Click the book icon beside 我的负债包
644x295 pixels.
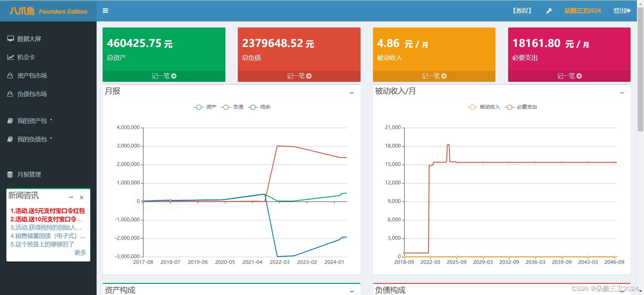10,139
